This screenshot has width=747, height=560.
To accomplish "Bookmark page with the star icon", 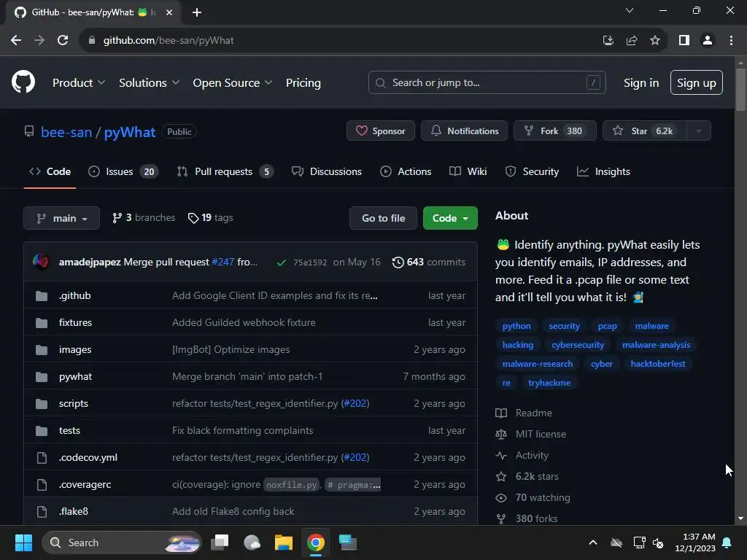I will (x=655, y=41).
